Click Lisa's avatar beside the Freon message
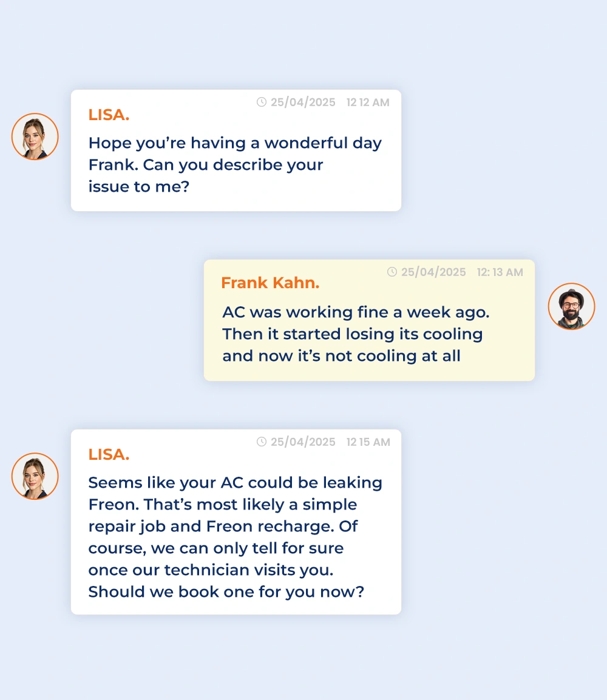 pyautogui.click(x=35, y=476)
